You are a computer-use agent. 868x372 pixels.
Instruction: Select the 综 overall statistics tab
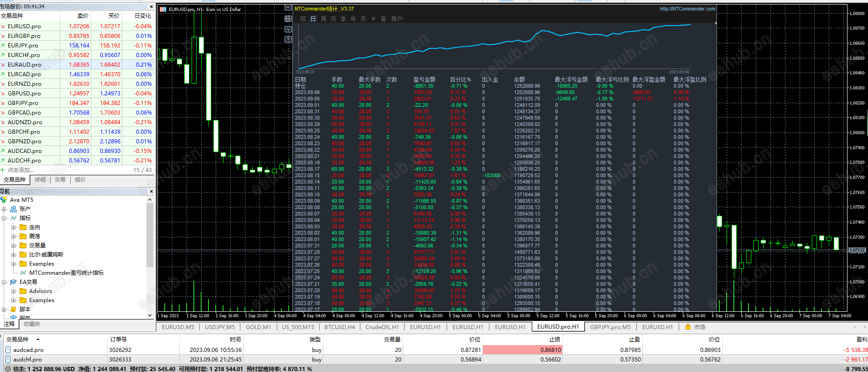[x=303, y=19]
